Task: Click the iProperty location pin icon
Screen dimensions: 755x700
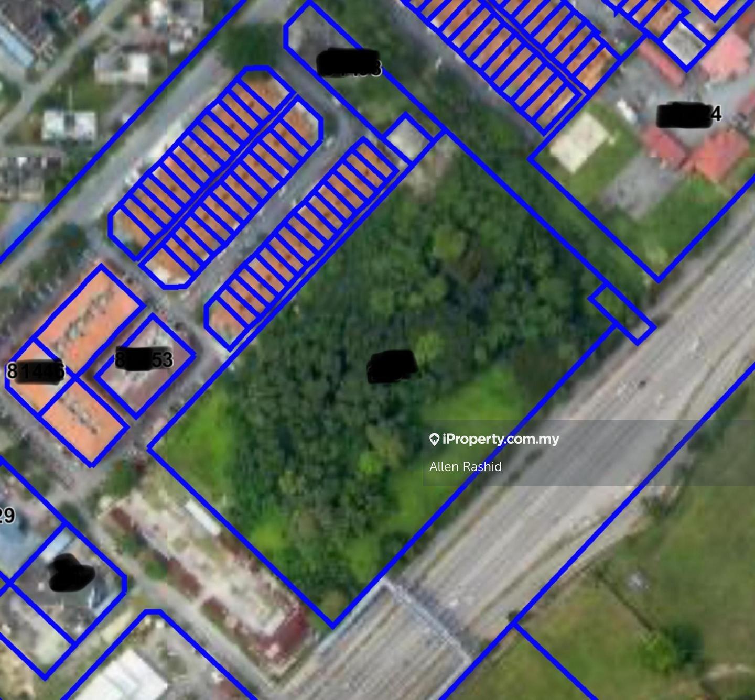Action: point(434,440)
